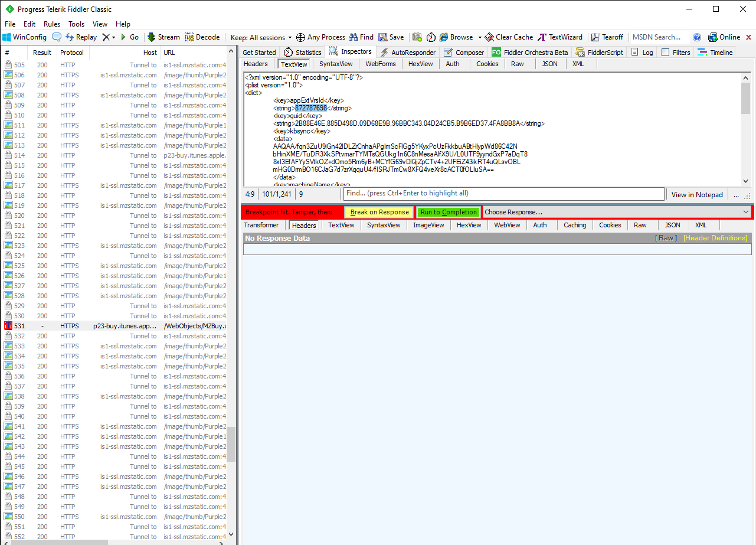
Task: Open the Remove sessions X dropdown
Action: 109,37
